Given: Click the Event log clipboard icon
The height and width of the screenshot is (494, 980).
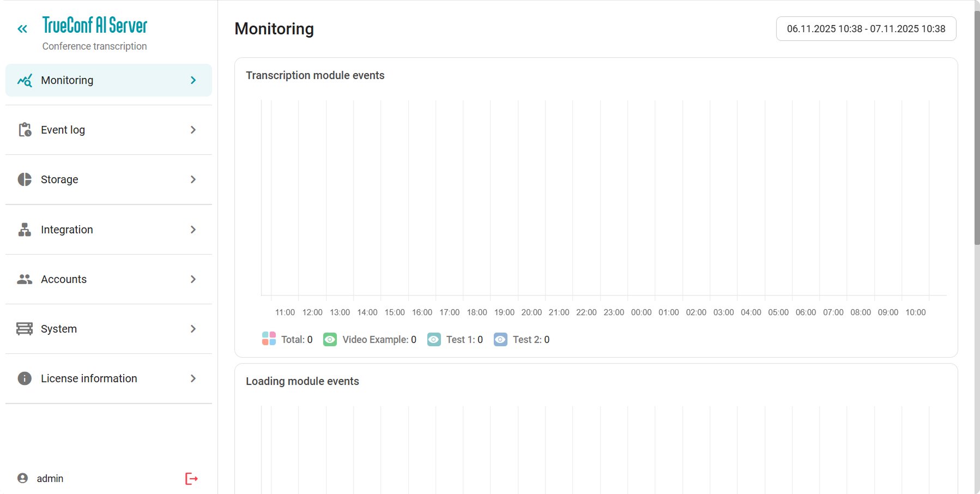Looking at the screenshot, I should (x=25, y=130).
